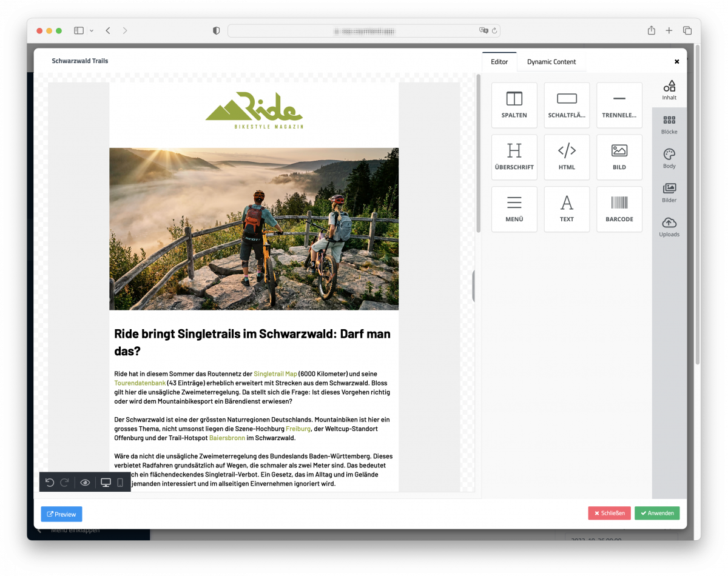Switch to the Editor tab

[x=499, y=62]
